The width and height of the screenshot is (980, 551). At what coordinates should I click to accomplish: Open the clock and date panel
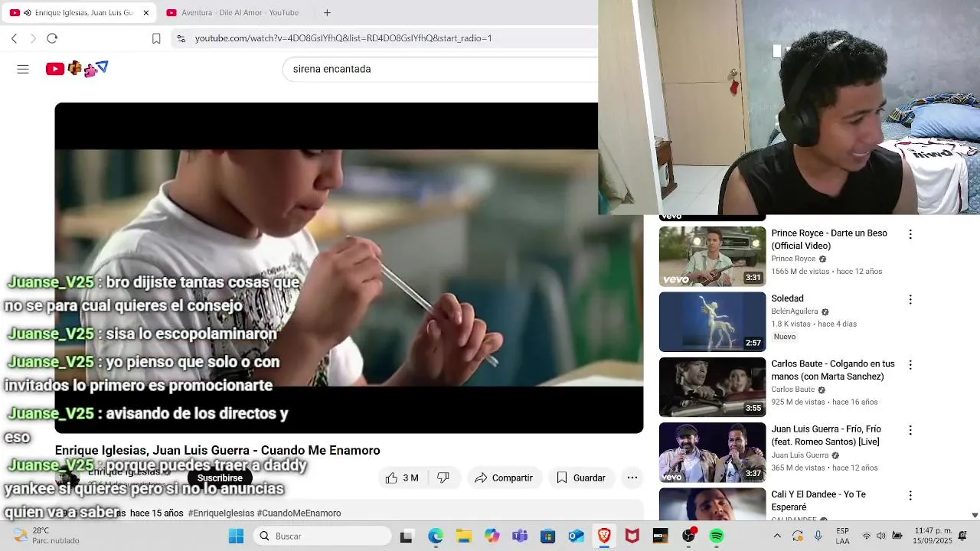[933, 536]
